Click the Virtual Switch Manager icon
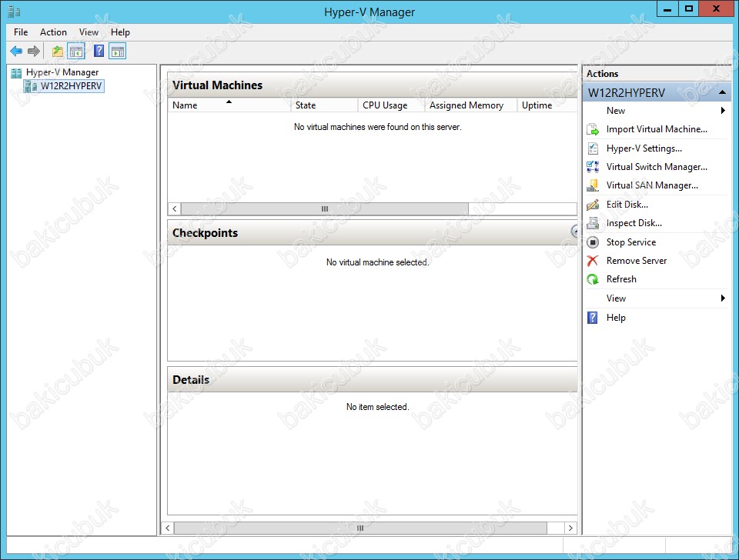739x560 pixels. [x=593, y=167]
